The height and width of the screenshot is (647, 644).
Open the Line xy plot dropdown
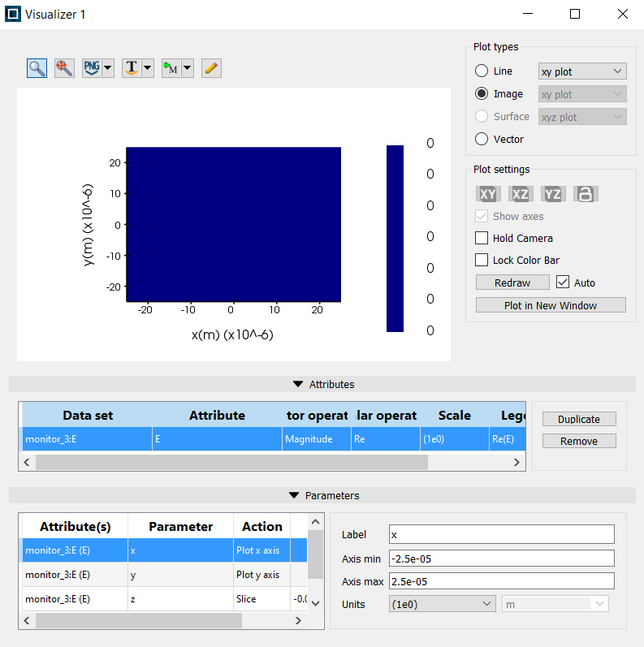pyautogui.click(x=582, y=71)
